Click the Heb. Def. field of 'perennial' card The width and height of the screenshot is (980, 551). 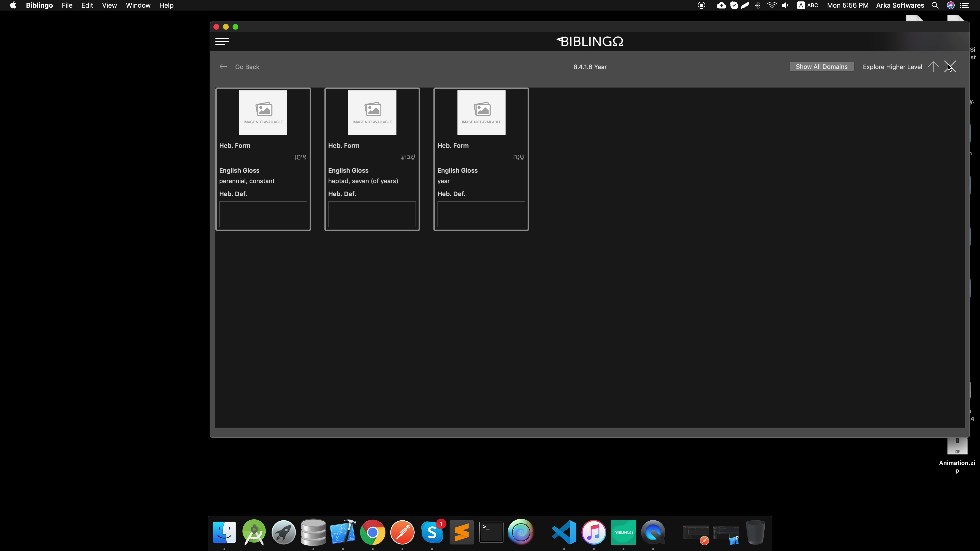pos(263,214)
